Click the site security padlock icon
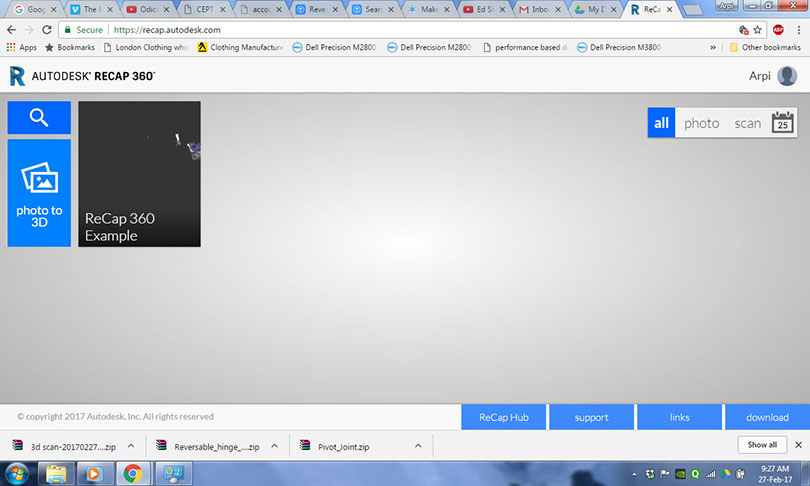Screen dimensions: 810x486 (68, 30)
